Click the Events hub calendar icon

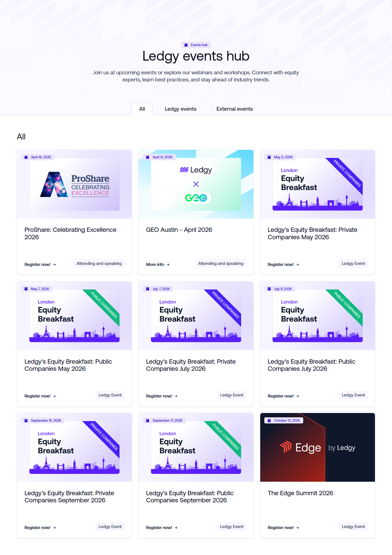[186, 45]
